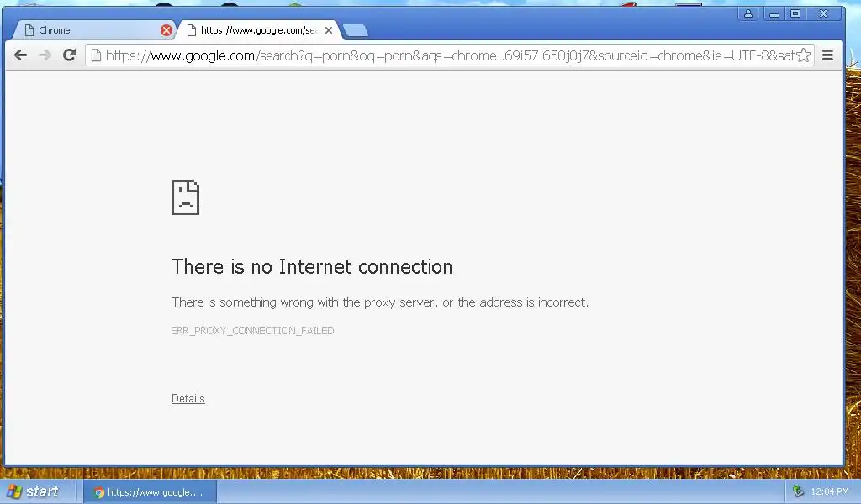The image size is (861, 504).
Task: Open the Windows start menu
Action: 34,491
